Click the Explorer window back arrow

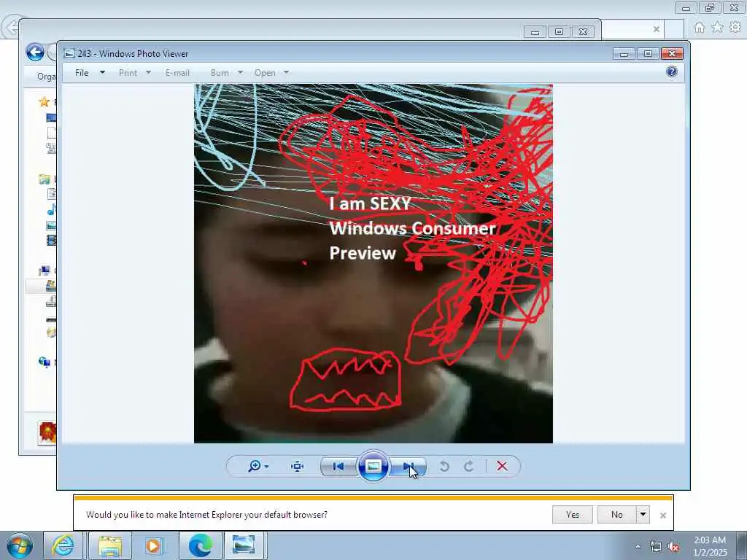click(35, 52)
